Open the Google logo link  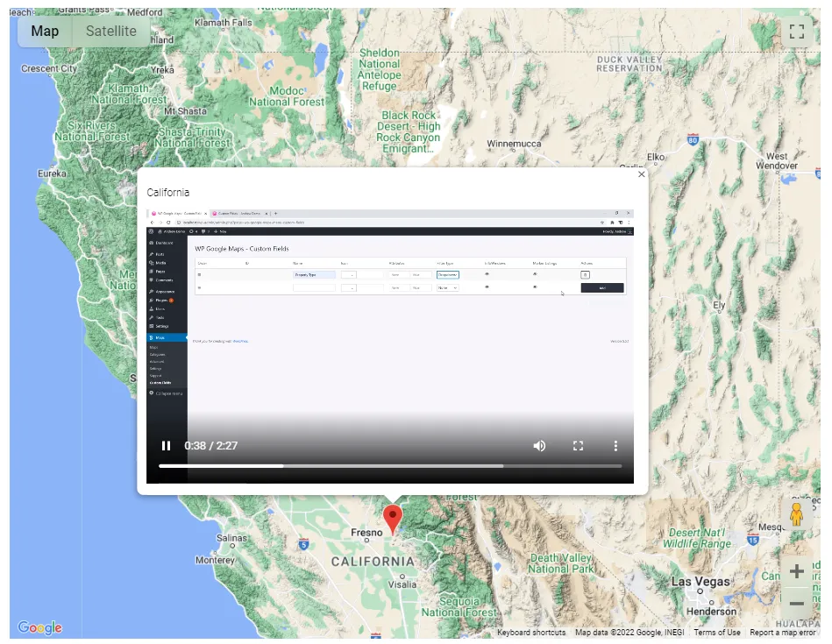point(39,627)
